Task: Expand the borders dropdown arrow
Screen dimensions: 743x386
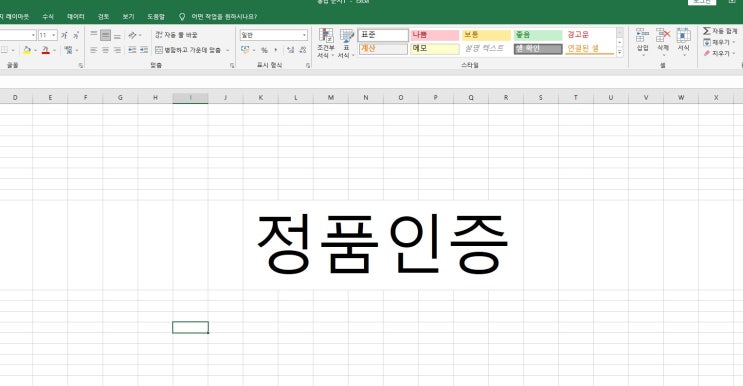Action: click(x=13, y=50)
